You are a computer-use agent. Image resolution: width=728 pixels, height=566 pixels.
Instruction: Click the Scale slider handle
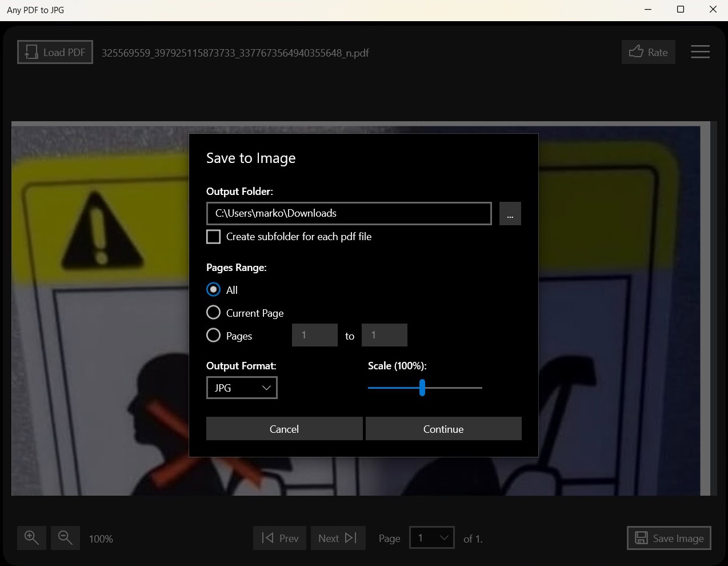click(x=422, y=388)
